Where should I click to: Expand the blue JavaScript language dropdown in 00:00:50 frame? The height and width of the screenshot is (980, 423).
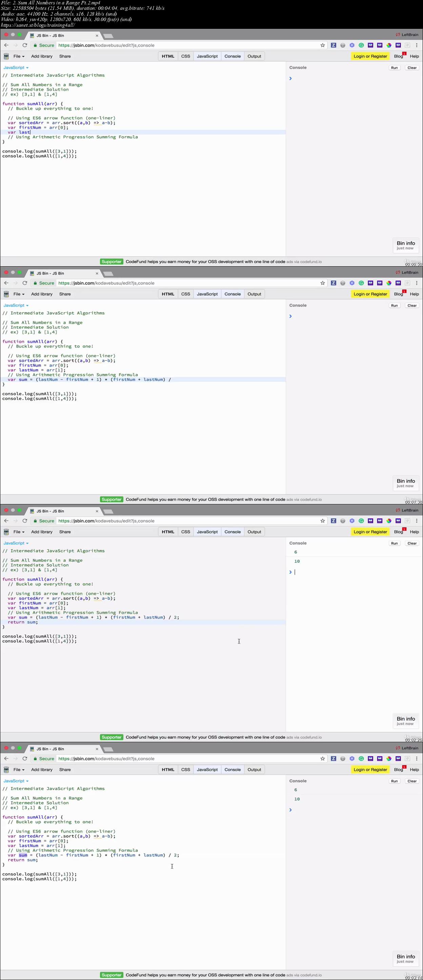(16, 68)
